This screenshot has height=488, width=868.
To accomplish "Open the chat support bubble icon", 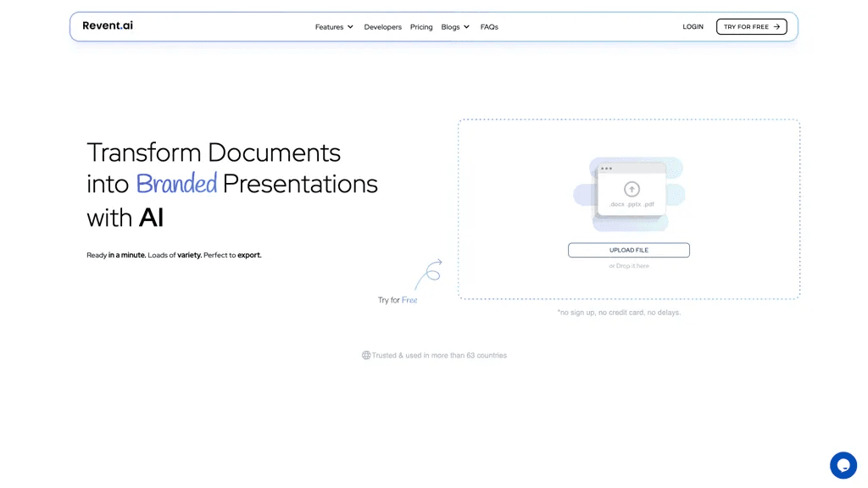I will [x=843, y=465].
